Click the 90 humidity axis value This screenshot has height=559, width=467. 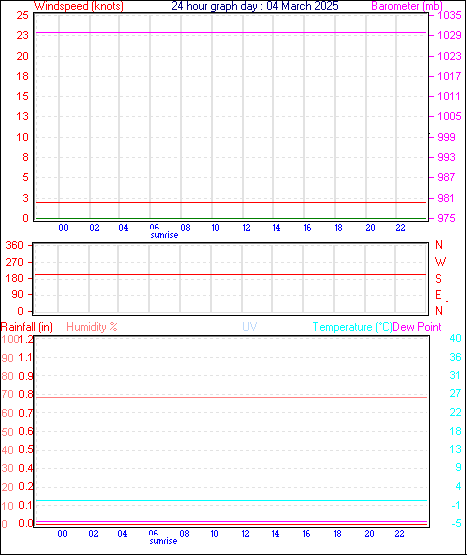(7, 358)
